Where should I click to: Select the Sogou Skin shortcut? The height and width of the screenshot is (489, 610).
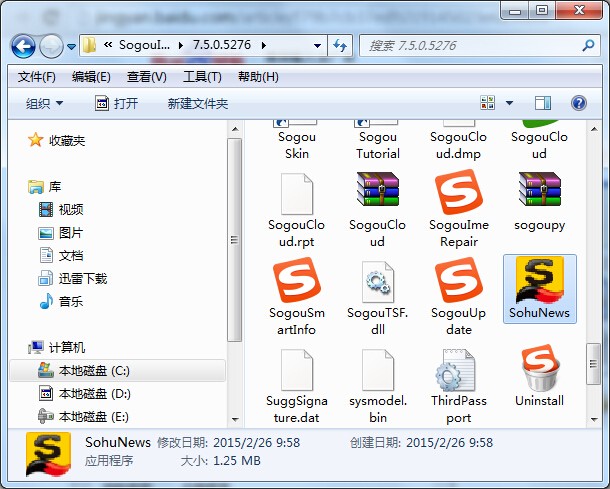pyautogui.click(x=297, y=140)
